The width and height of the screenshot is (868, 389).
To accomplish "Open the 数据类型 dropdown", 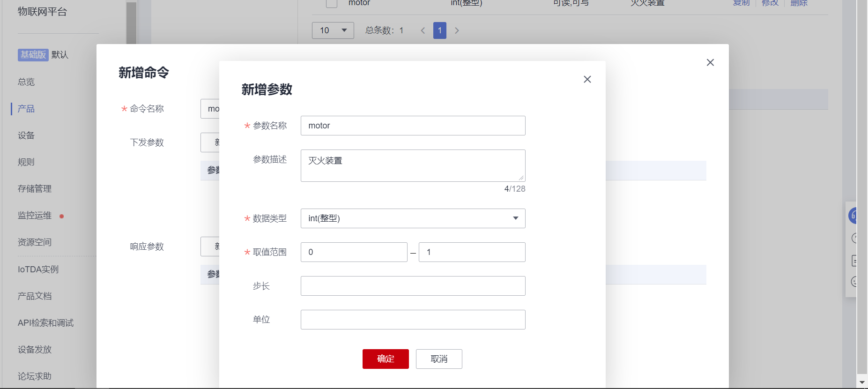I will click(413, 218).
